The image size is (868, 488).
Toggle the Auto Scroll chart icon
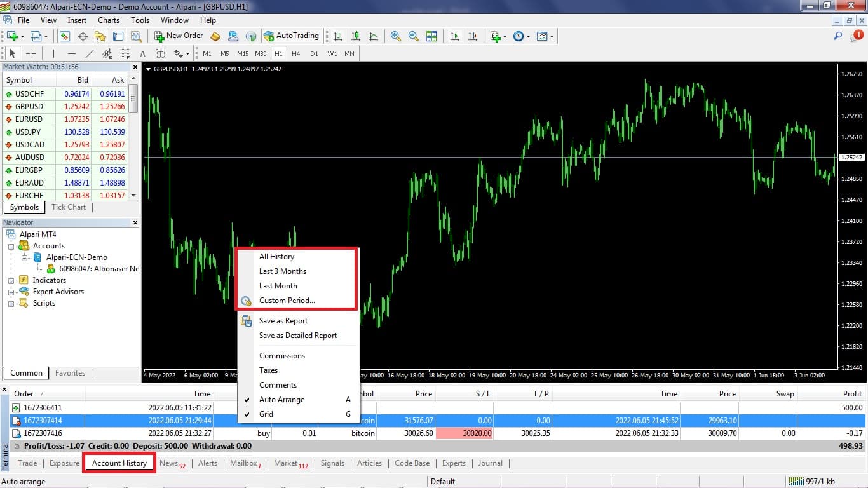pos(455,36)
